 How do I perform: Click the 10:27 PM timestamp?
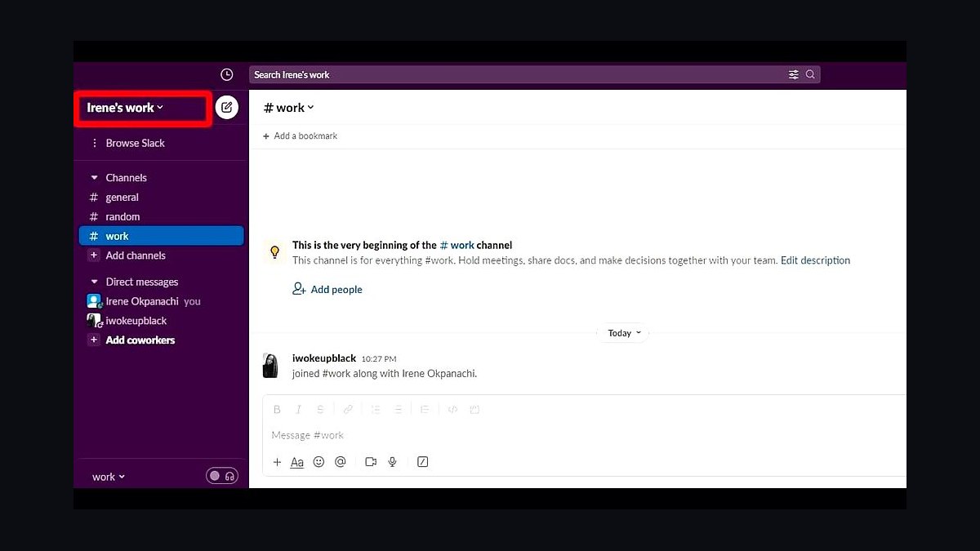(x=379, y=359)
